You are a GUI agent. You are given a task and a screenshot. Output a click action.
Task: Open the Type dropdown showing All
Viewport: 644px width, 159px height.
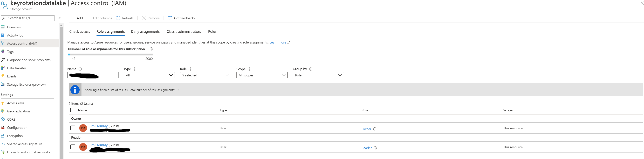pyautogui.click(x=149, y=75)
